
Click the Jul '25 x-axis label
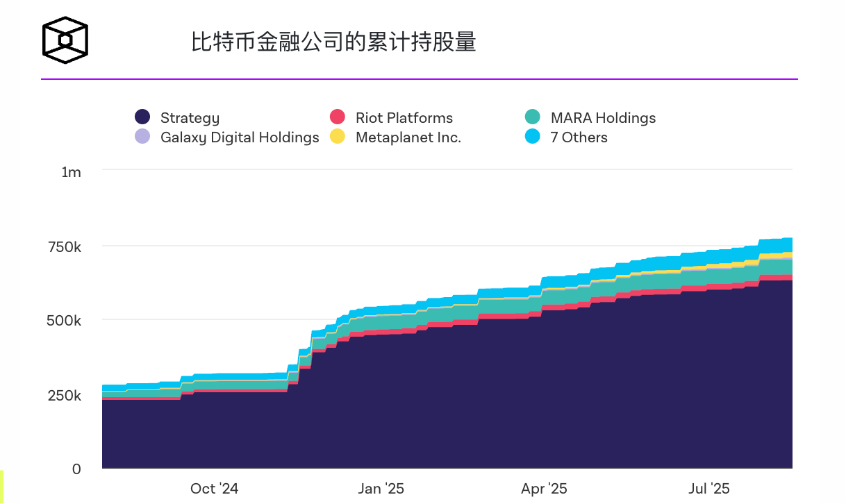coord(710,489)
